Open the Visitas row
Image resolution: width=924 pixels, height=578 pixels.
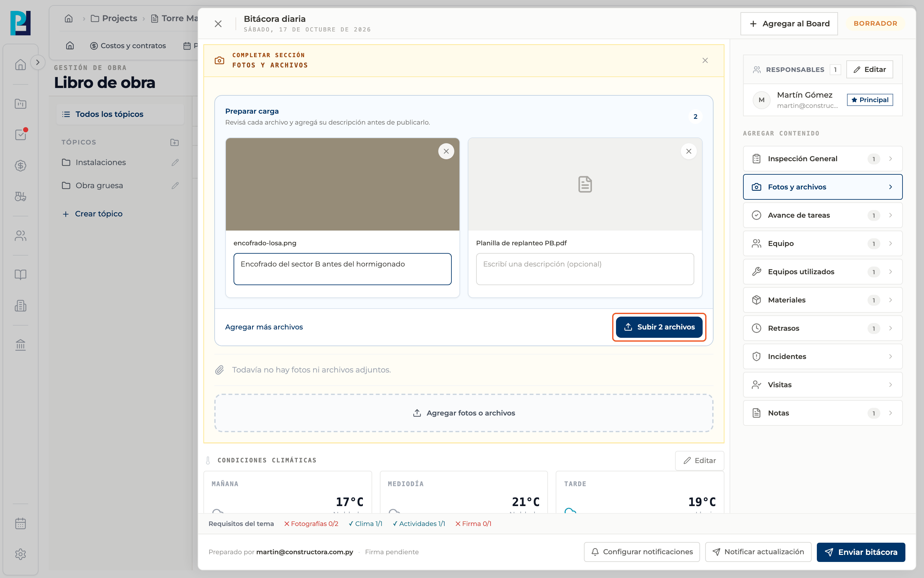click(822, 385)
